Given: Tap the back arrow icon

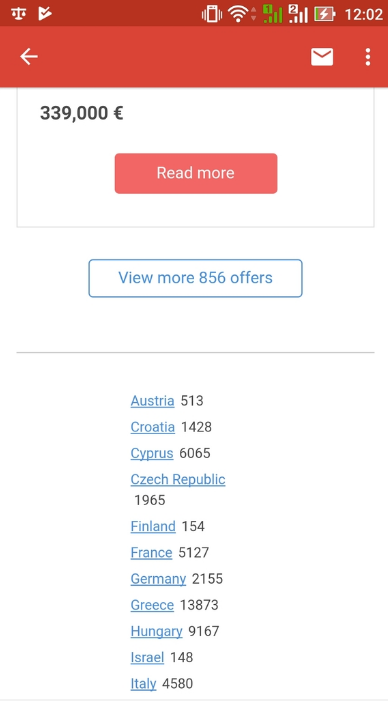Looking at the screenshot, I should (29, 57).
